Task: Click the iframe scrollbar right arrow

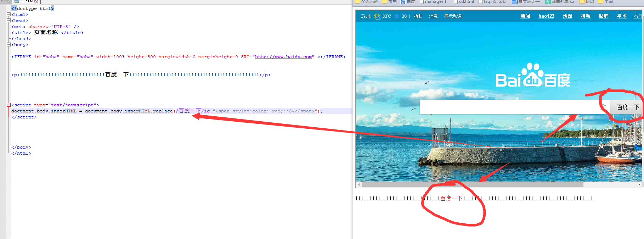Action: pyautogui.click(x=639, y=184)
